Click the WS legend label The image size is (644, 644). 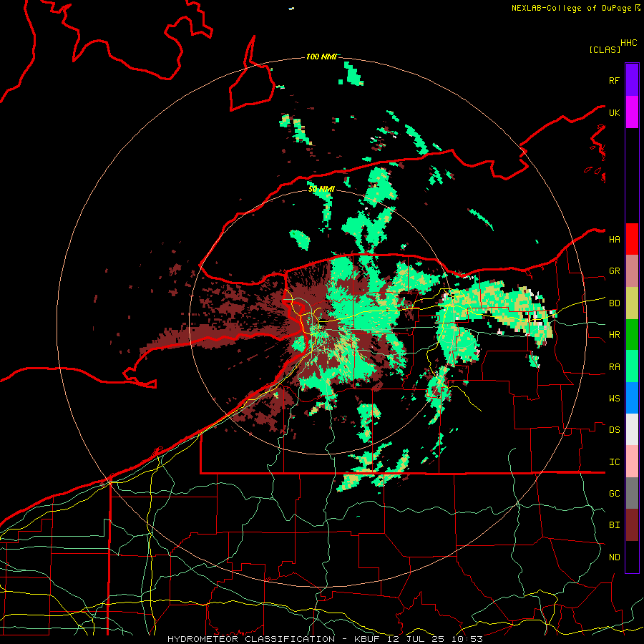[614, 399]
